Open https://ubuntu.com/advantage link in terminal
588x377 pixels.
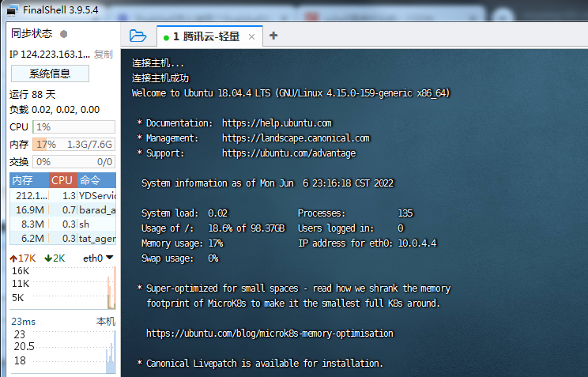(x=288, y=153)
